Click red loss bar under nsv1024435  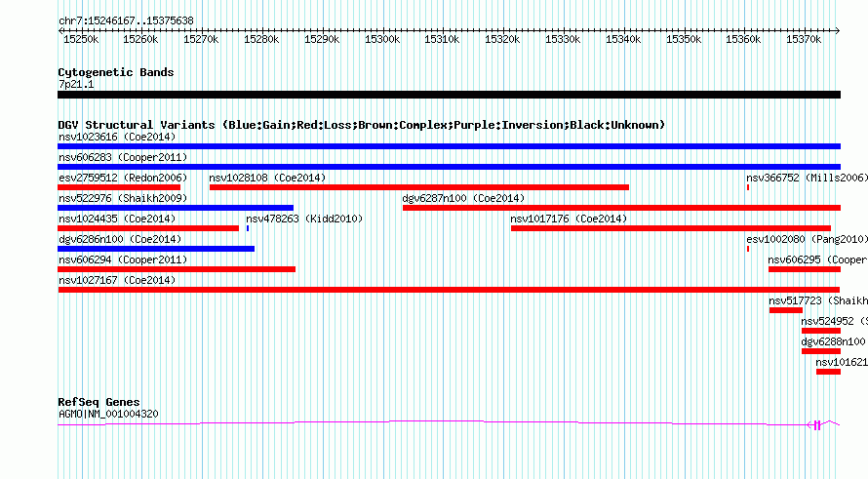pyautogui.click(x=148, y=228)
